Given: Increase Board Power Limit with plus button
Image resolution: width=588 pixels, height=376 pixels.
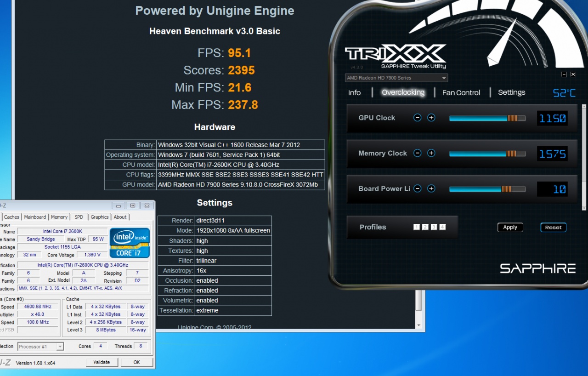Looking at the screenshot, I should (x=431, y=188).
